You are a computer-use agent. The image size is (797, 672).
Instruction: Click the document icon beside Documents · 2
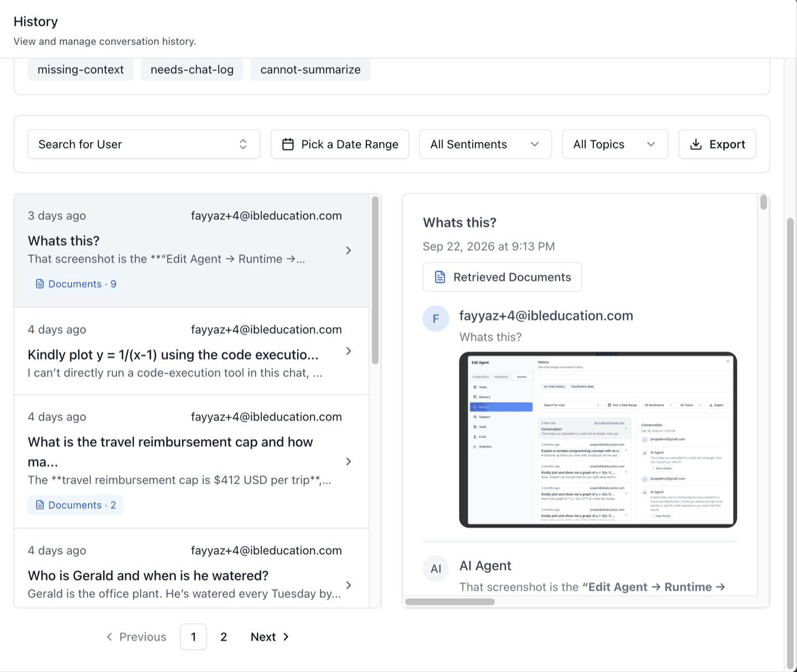point(40,505)
